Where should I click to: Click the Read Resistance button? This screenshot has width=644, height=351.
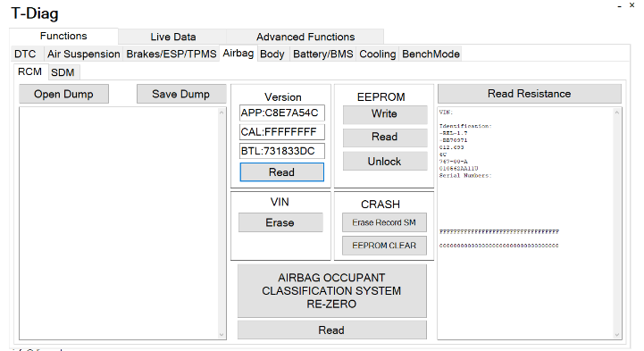coord(530,94)
